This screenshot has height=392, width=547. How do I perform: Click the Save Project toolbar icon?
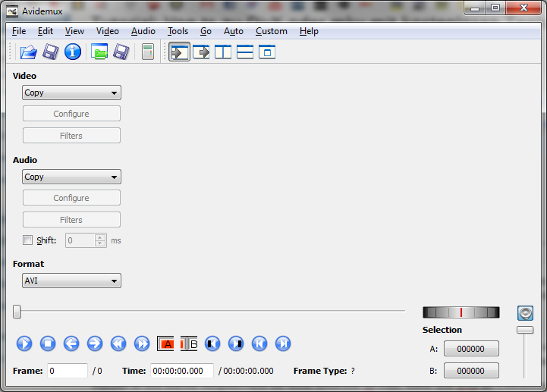pyautogui.click(x=121, y=52)
